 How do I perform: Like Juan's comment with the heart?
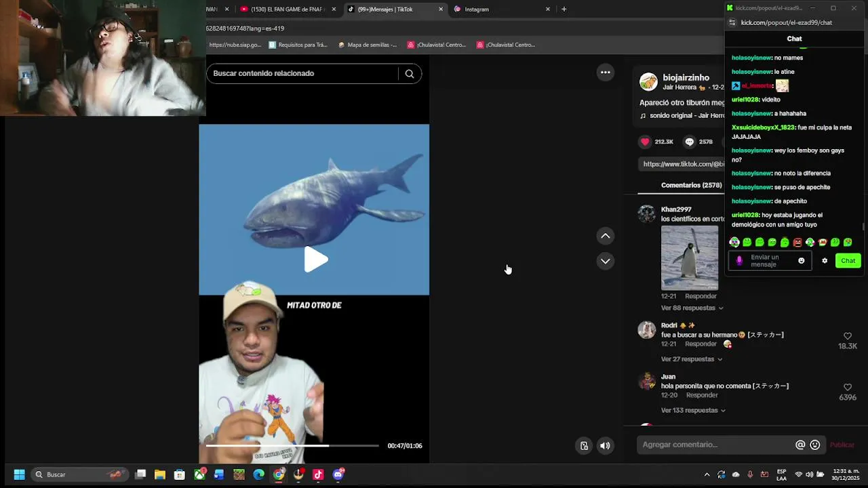848,388
